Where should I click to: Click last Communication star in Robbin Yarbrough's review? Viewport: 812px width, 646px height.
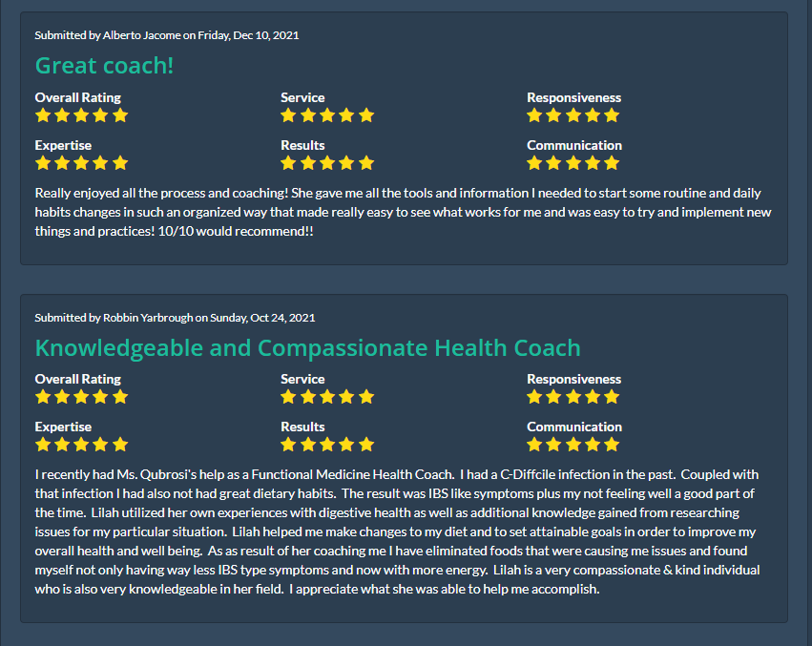click(x=612, y=445)
